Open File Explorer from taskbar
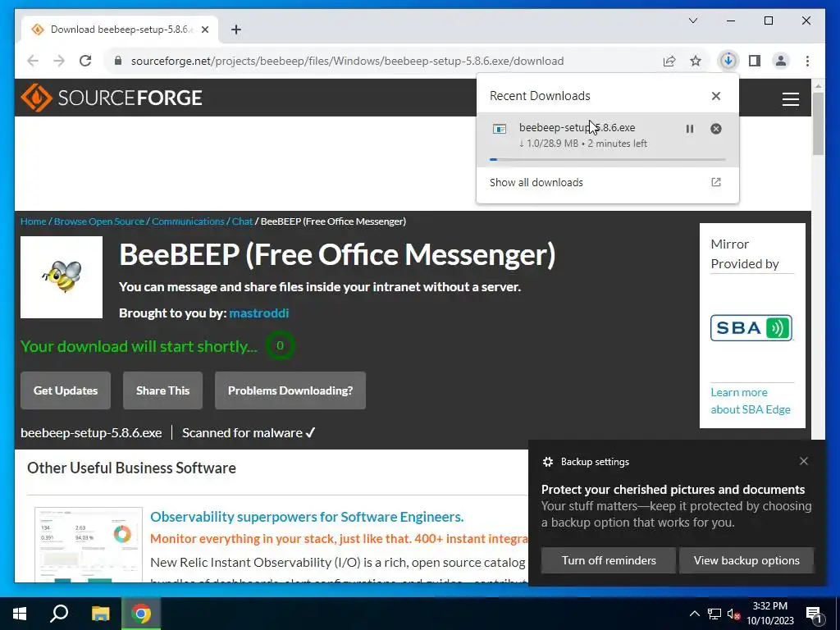 (x=100, y=614)
